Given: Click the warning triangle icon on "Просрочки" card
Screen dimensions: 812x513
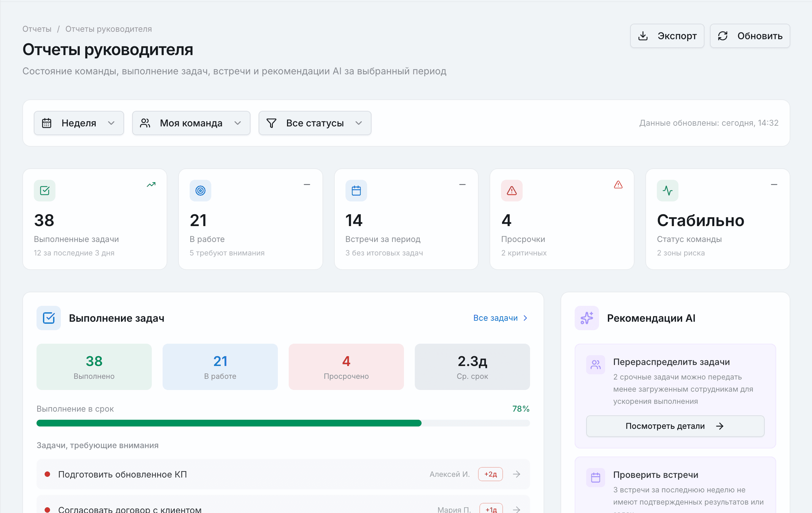Looking at the screenshot, I should [x=511, y=190].
